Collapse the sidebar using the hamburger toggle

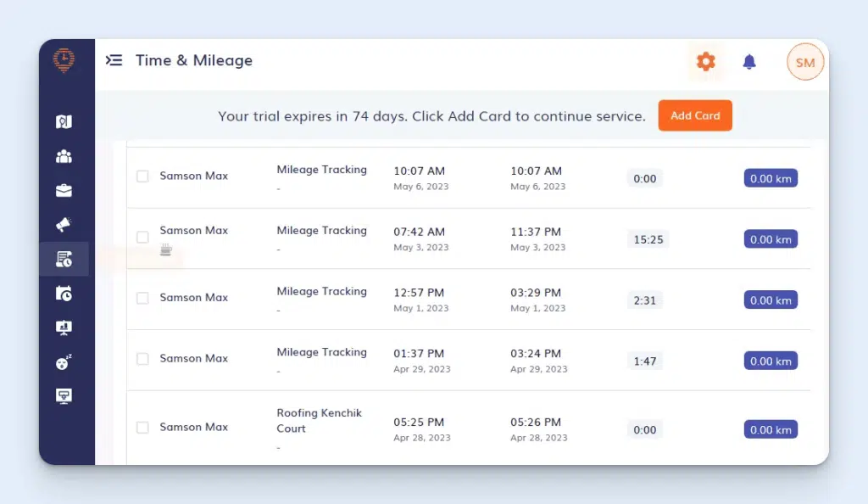114,60
